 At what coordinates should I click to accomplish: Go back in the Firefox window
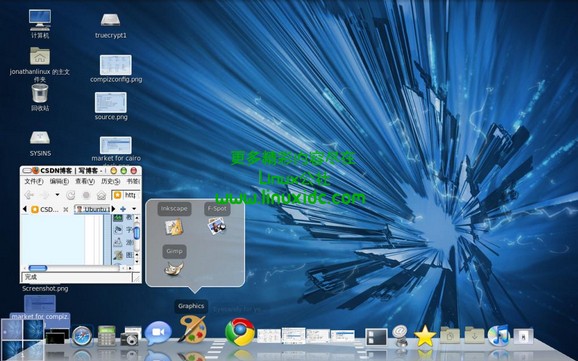[x=29, y=195]
